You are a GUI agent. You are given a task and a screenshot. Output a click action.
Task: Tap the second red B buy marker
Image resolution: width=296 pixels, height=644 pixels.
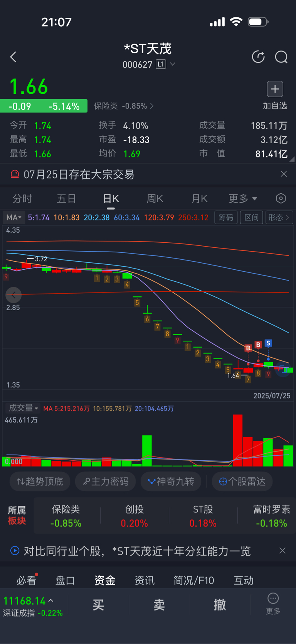[258, 345]
